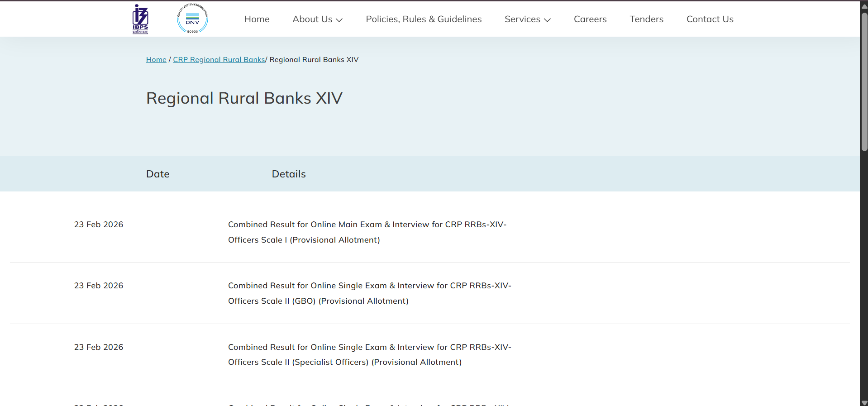Open the Careers page
This screenshot has width=868, height=406.
click(590, 19)
